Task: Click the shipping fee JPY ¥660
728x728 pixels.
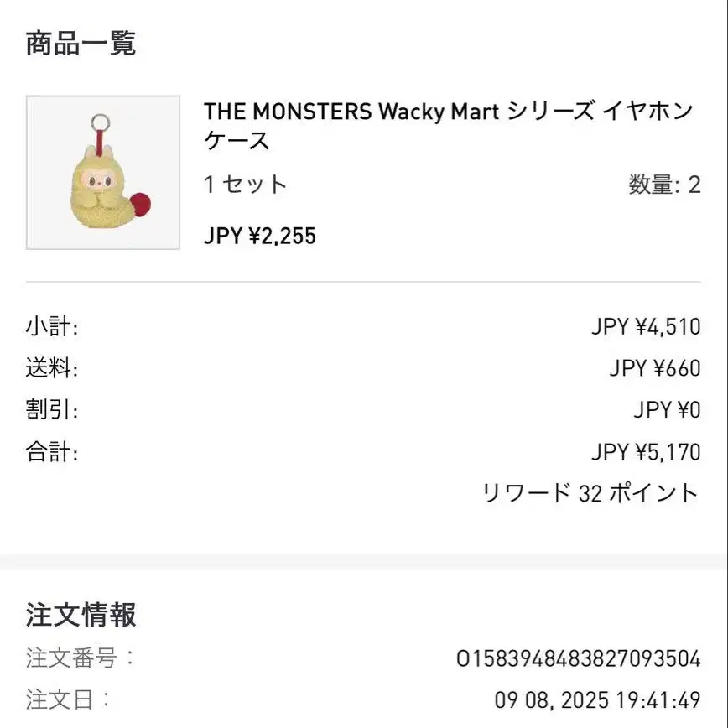Action: pyautogui.click(x=654, y=368)
